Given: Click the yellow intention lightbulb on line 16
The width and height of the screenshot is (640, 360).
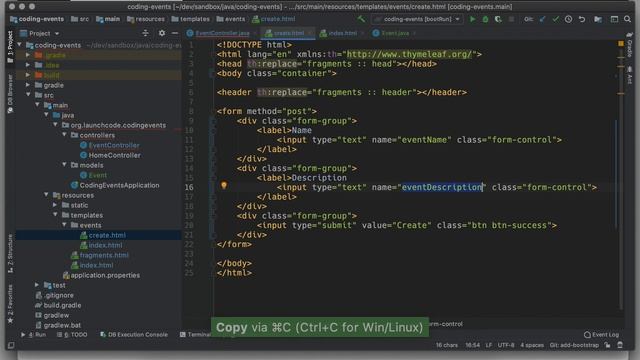Looking at the screenshot, I should pos(224,186).
